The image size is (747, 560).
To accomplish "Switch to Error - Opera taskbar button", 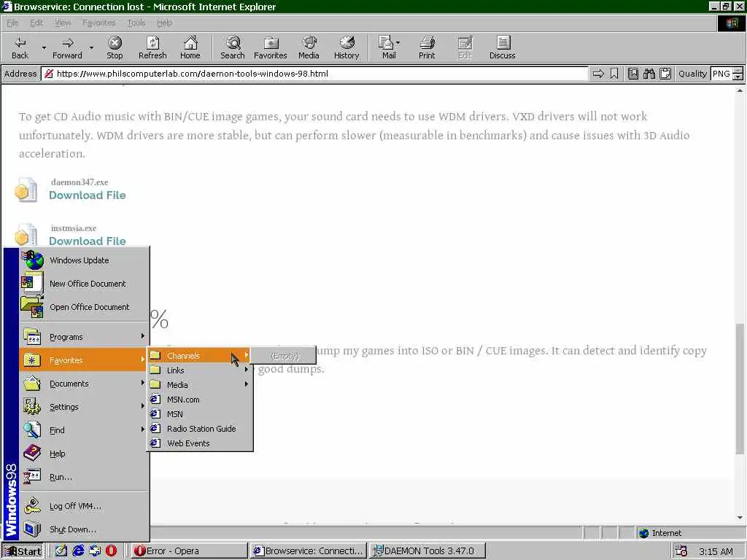I will pyautogui.click(x=189, y=551).
